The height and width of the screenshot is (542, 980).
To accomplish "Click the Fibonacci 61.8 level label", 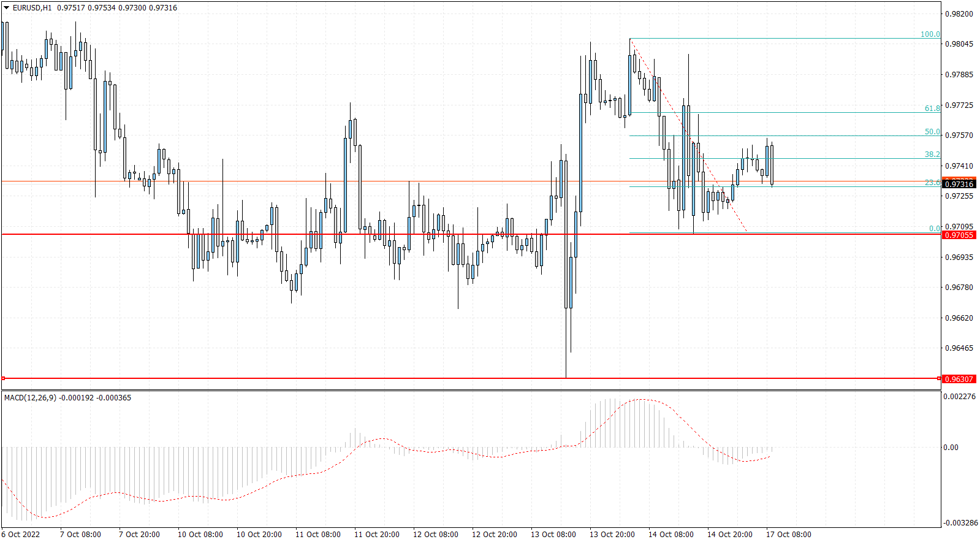I will pos(932,108).
